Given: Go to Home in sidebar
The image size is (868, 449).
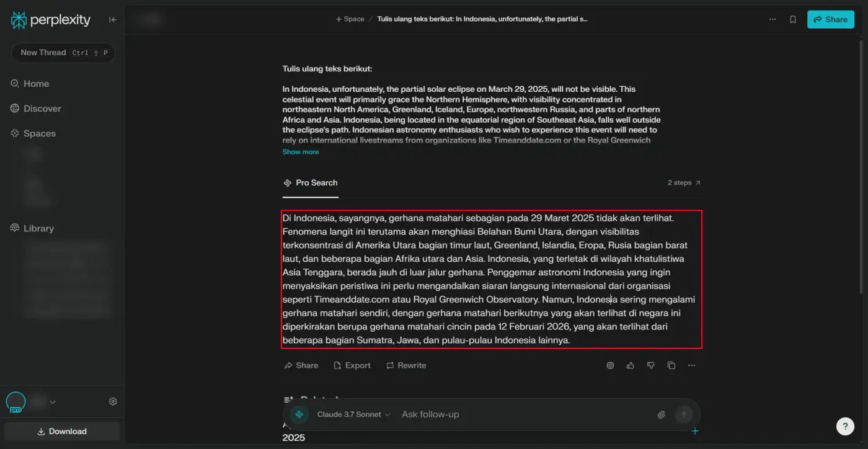Looking at the screenshot, I should pyautogui.click(x=30, y=84).
